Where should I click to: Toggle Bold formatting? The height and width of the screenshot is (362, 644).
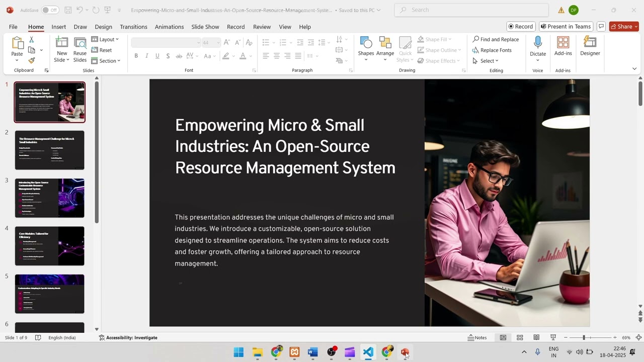136,56
